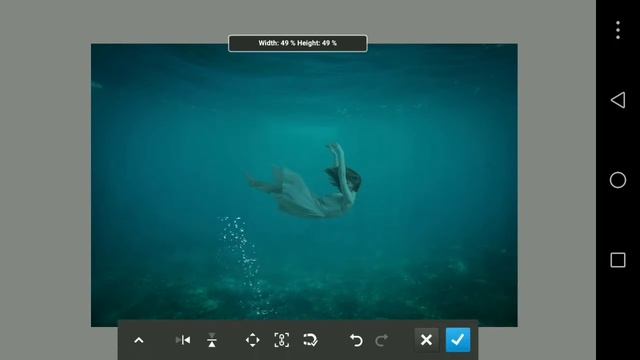
Task: Tap the Android back button
Action: (618, 100)
